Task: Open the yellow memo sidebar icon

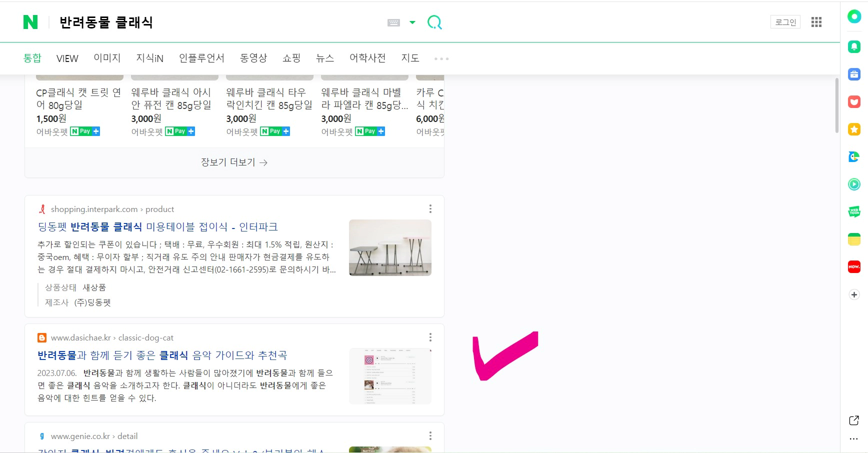Action: 854,239
